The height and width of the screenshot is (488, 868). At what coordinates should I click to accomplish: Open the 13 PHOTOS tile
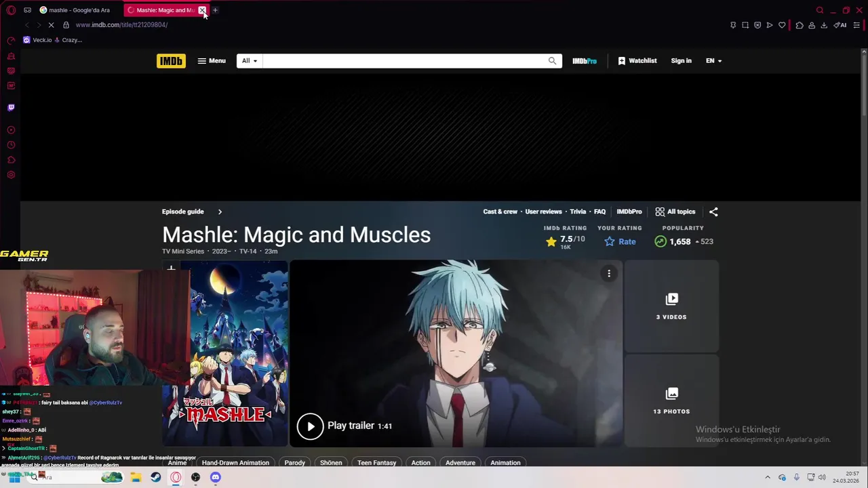pyautogui.click(x=671, y=401)
